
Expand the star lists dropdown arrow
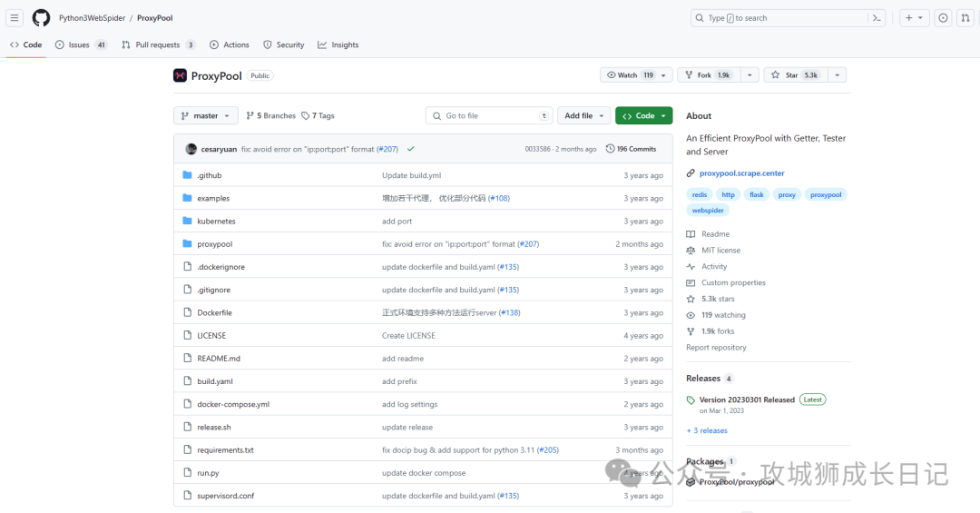tap(837, 75)
